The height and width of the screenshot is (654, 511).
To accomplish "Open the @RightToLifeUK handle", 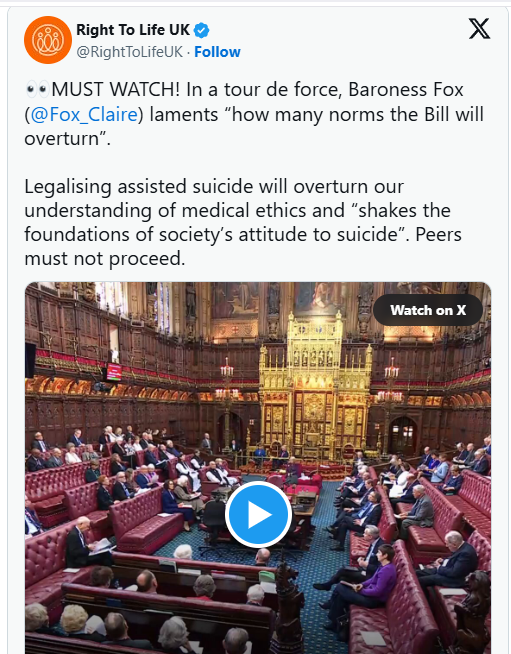I will click(129, 52).
